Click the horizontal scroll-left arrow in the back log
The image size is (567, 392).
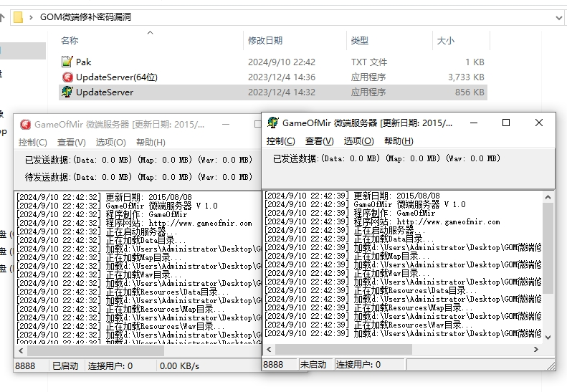point(21,350)
